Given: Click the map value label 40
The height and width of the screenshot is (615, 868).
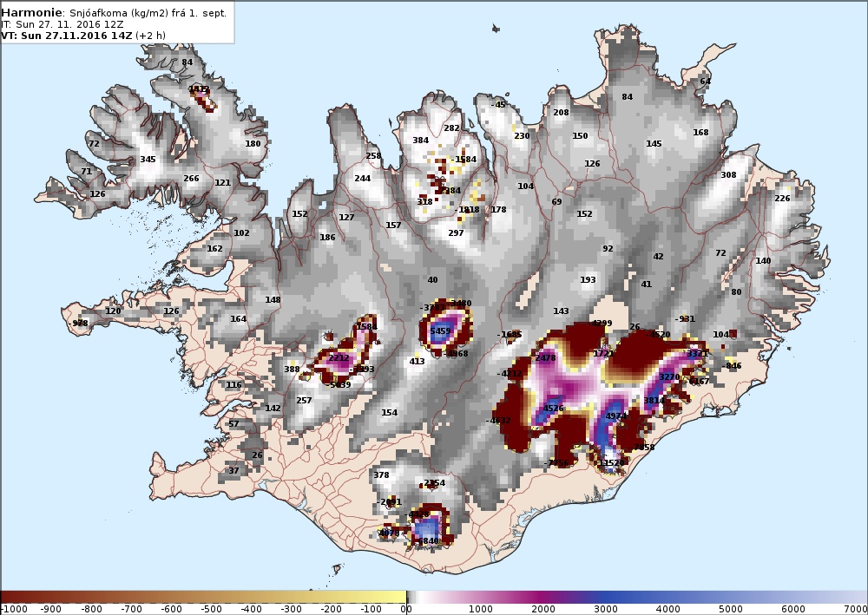Looking at the screenshot, I should 432,280.
